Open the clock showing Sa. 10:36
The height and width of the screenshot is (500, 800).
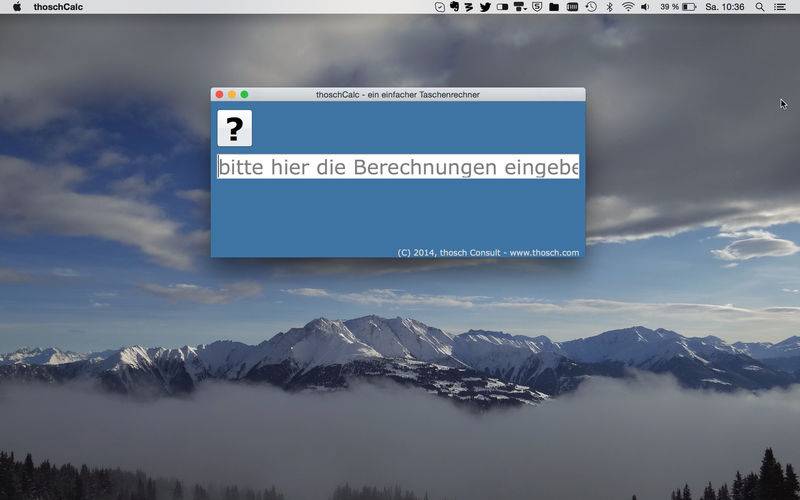724,7
